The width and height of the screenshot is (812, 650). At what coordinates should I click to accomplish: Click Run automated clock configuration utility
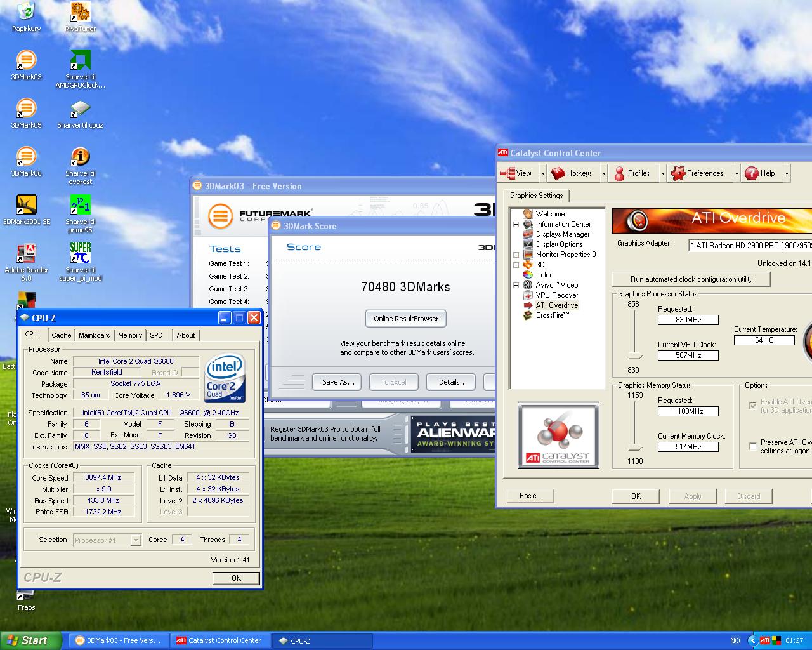coord(691,279)
